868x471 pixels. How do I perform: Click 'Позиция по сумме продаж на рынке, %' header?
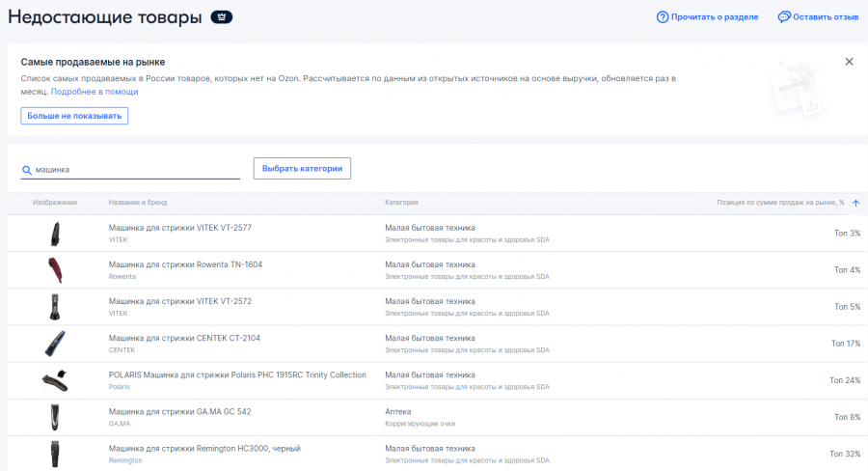tap(780, 203)
